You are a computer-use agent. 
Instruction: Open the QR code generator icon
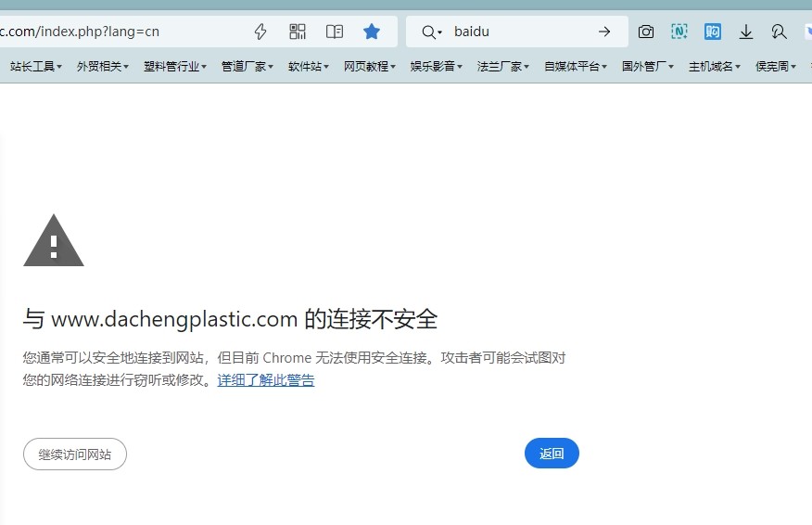298,32
